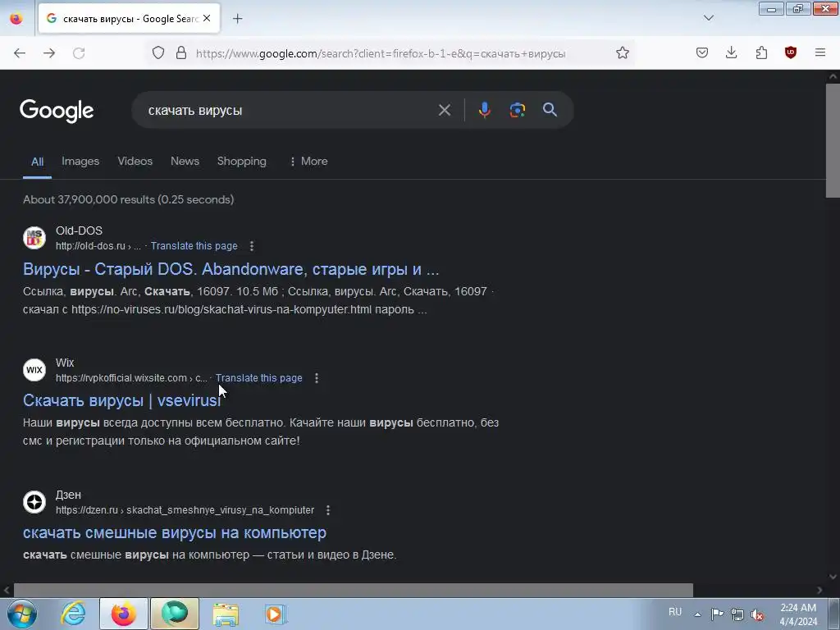Viewport: 840px width, 630px height.
Task: Bookmark this page with the star icon
Action: click(622, 53)
